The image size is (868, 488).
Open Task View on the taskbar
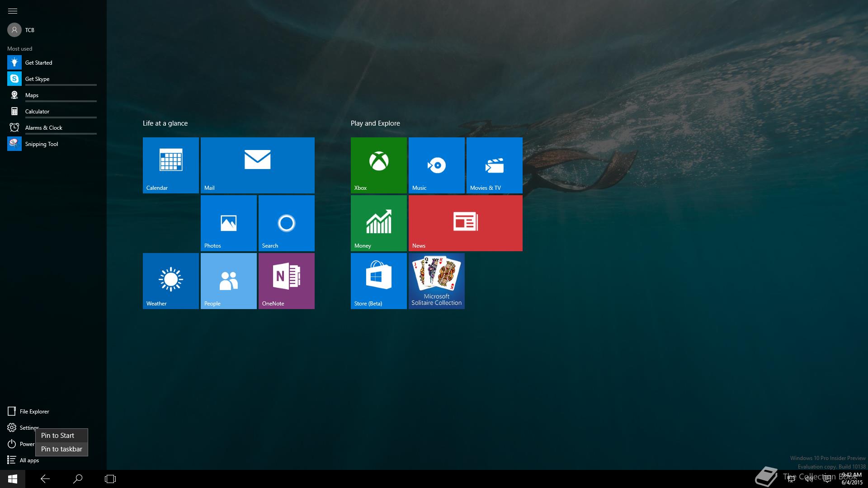110,479
